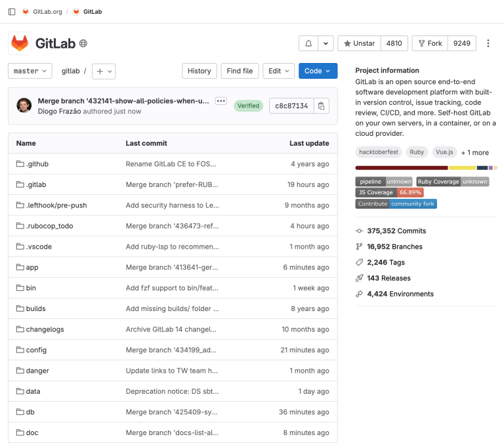
Task: Click the GitLab fox logo avatar
Action: [x=20, y=43]
